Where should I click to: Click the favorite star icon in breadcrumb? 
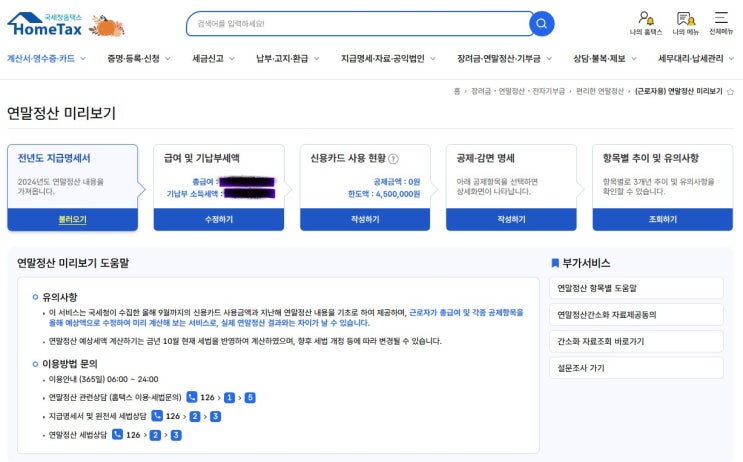730,91
